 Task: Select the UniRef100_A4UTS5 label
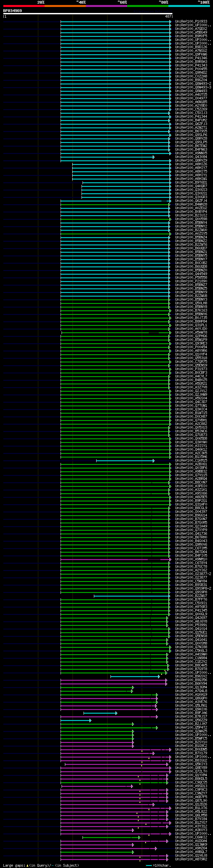191,95
